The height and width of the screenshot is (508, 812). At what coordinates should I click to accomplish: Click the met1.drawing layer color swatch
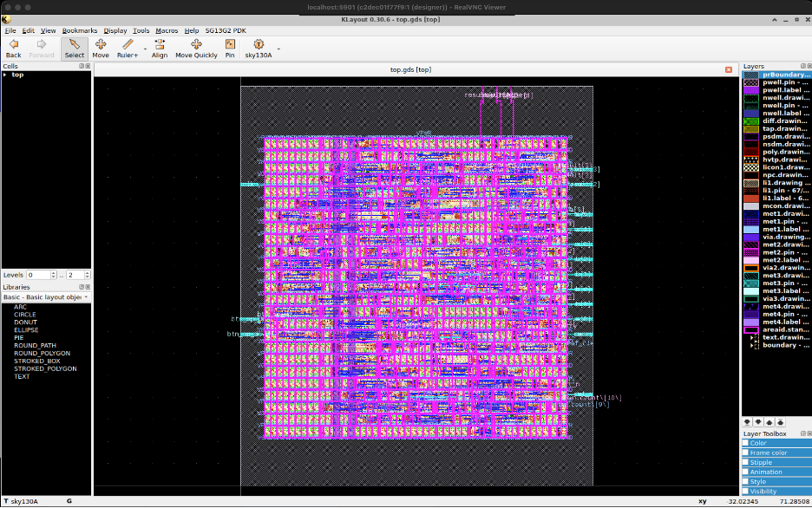[751, 214]
